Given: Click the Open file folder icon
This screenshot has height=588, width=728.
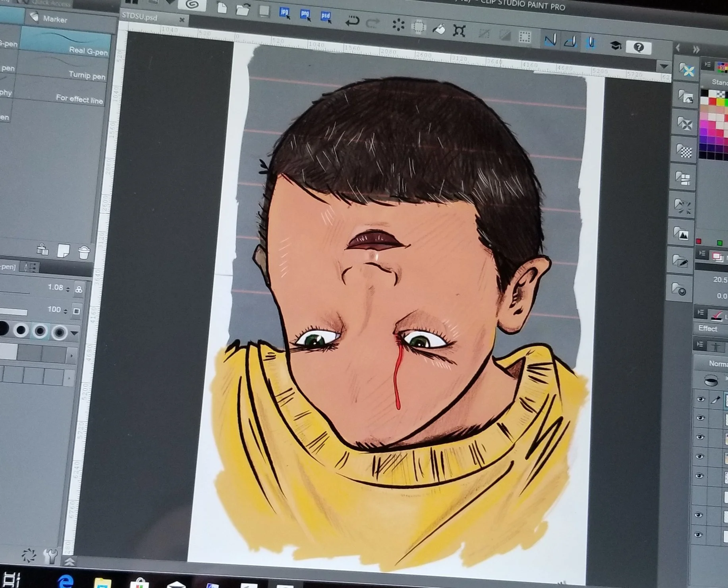Looking at the screenshot, I should tap(242, 10).
